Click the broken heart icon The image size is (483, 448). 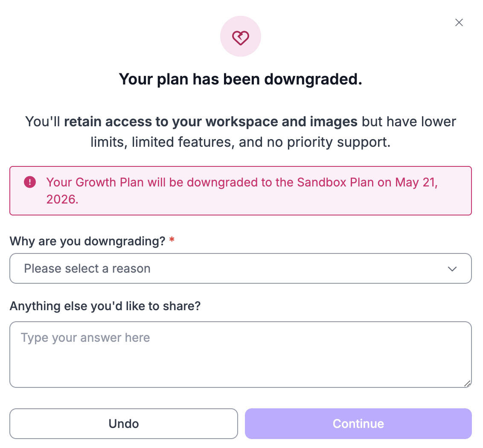[x=240, y=37]
